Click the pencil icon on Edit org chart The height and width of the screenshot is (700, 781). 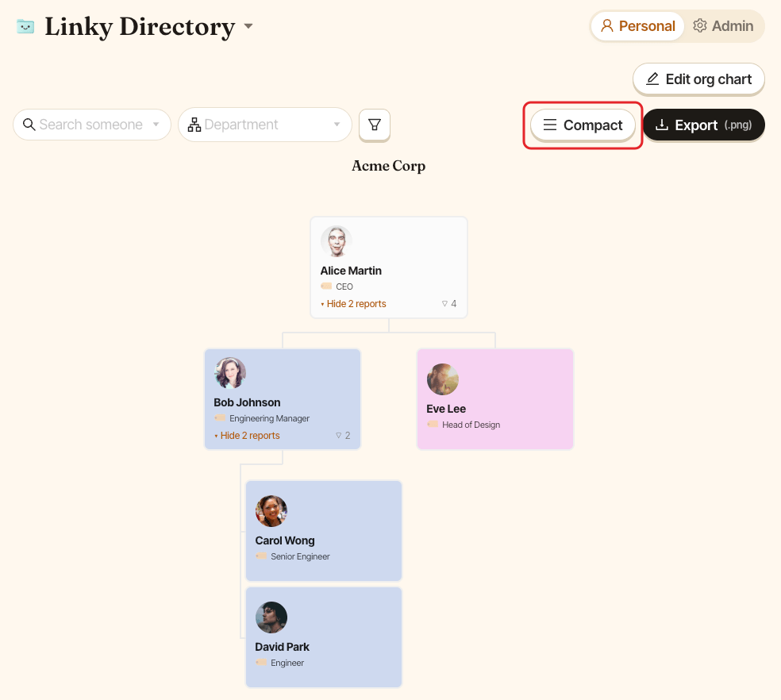pos(652,79)
